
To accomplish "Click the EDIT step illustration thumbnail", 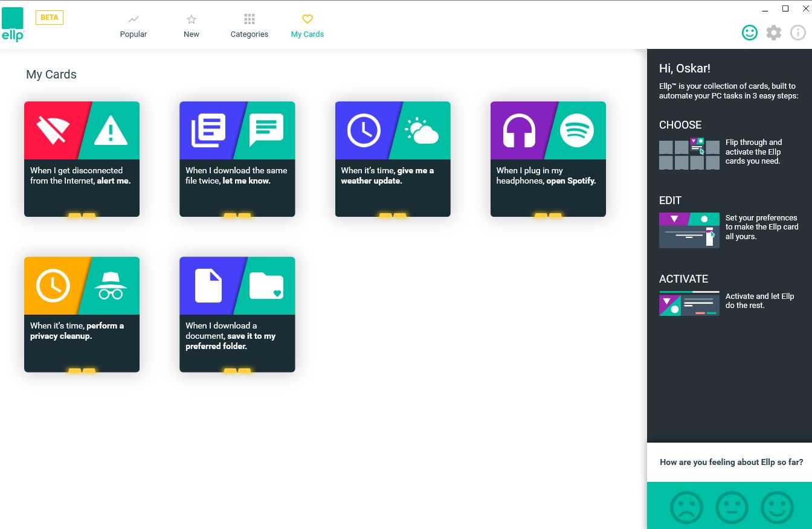I will [x=689, y=230].
